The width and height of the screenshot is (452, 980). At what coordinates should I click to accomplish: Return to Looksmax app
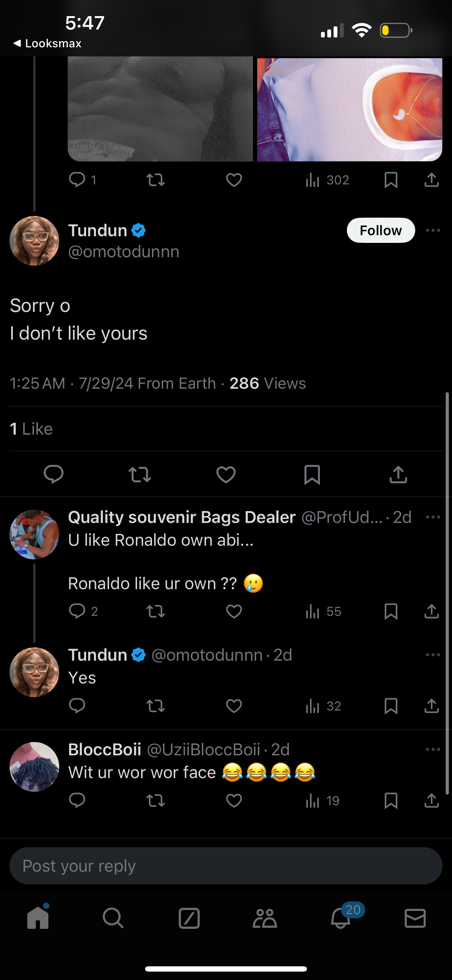click(48, 43)
